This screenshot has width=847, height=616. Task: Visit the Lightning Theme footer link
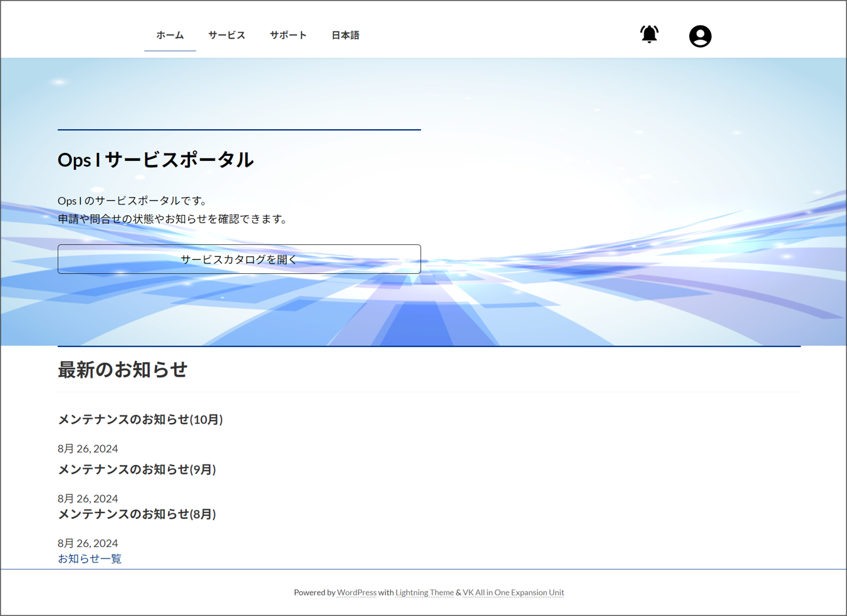coord(424,592)
